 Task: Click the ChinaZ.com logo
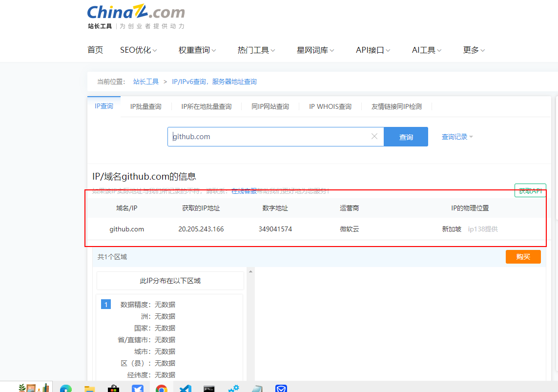[136, 12]
